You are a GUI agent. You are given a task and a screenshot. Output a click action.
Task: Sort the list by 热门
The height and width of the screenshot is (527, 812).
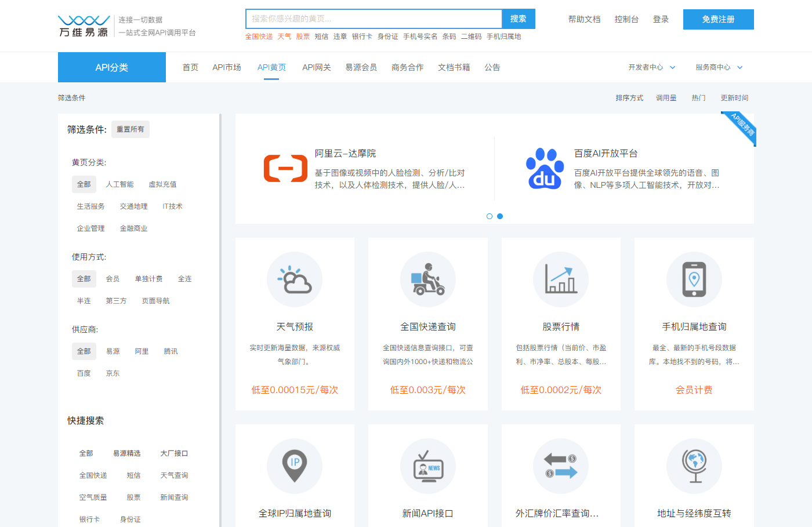[x=699, y=98]
